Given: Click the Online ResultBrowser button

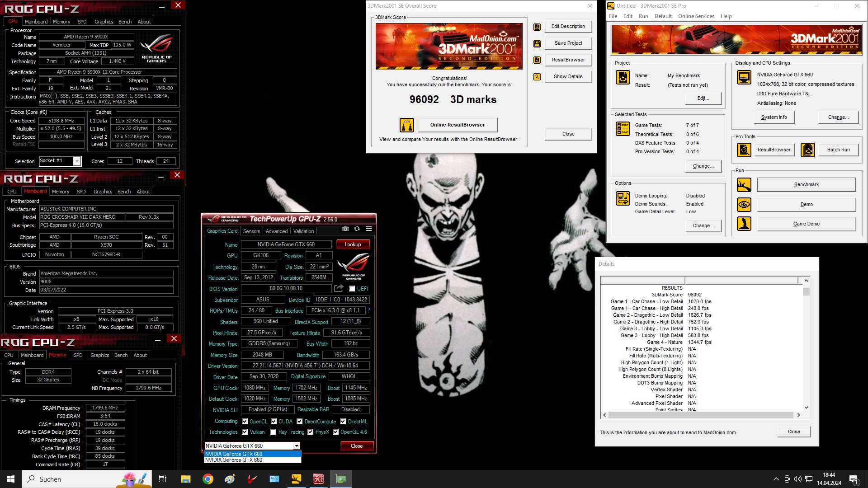Looking at the screenshot, I should [458, 125].
